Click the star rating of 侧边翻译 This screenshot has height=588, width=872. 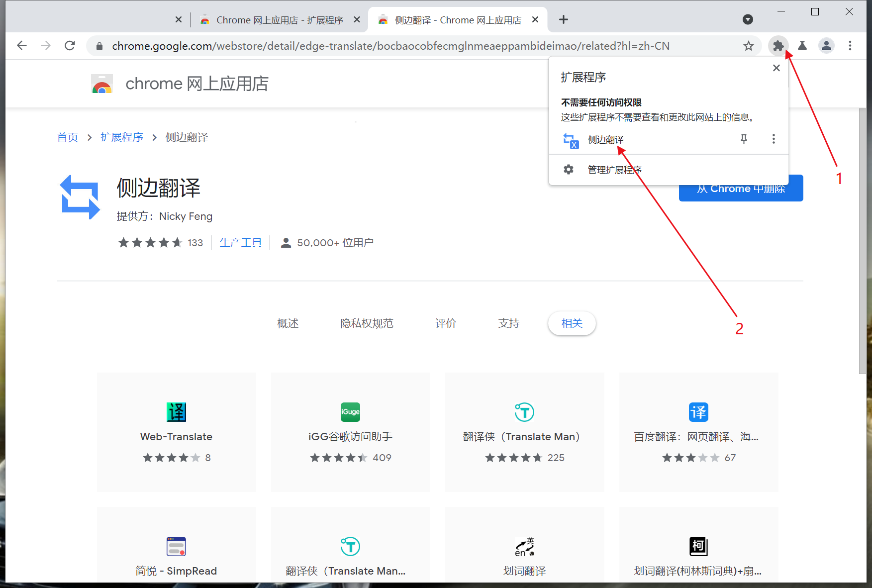pos(150,243)
